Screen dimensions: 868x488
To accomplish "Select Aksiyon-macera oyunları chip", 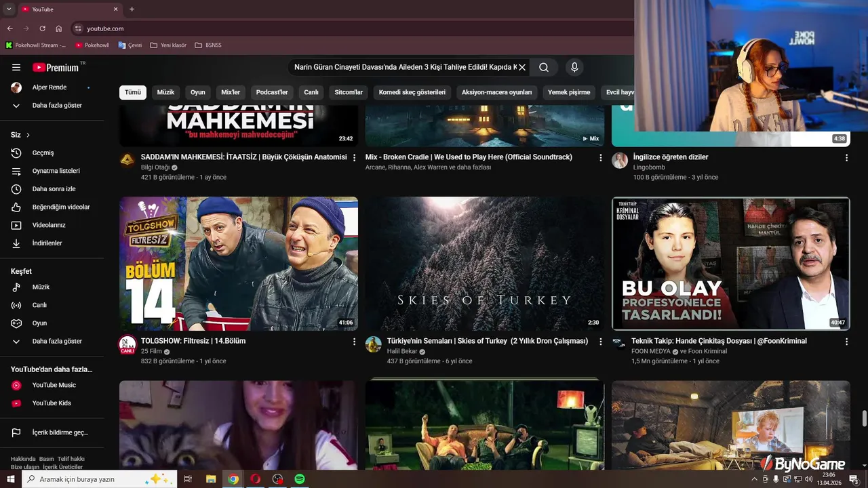I will (497, 92).
